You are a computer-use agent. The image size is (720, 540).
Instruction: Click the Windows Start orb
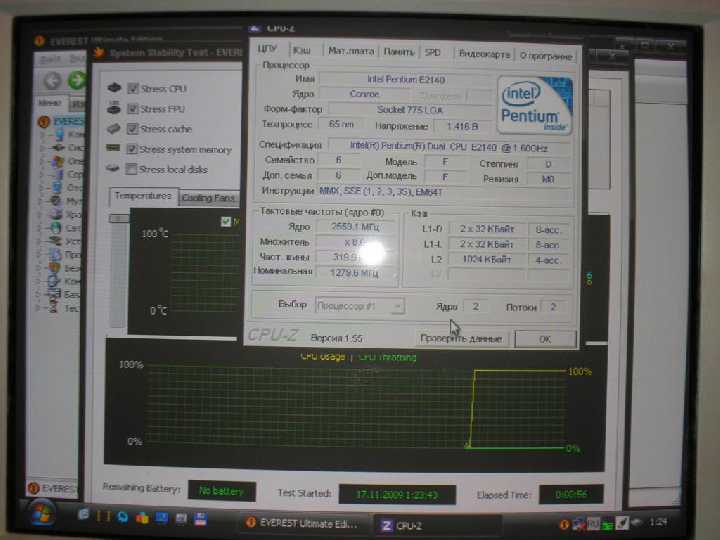coord(41,513)
